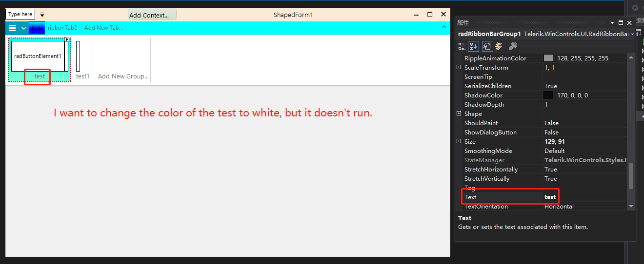The image size is (644, 264).
Task: Expand the ScaleTransform property
Action: point(459,67)
